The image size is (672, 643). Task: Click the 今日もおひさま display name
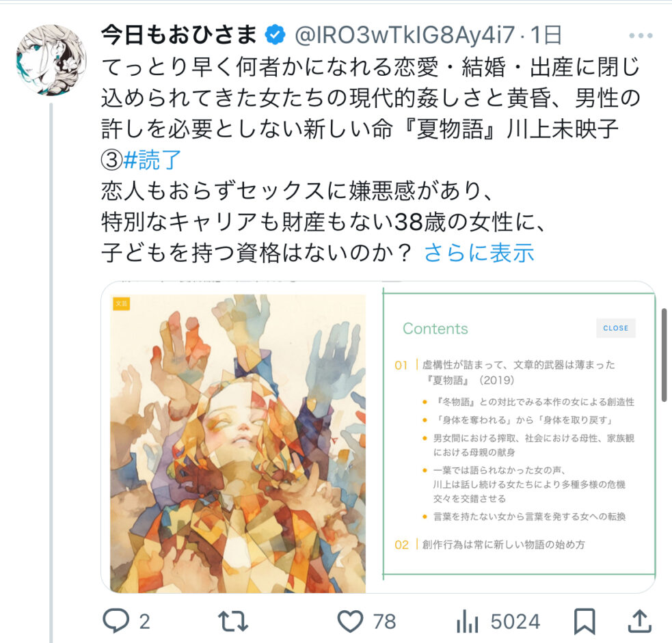point(179,35)
